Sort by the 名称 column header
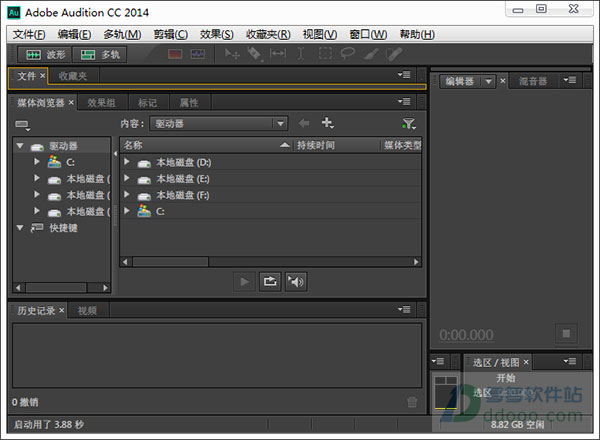 206,145
